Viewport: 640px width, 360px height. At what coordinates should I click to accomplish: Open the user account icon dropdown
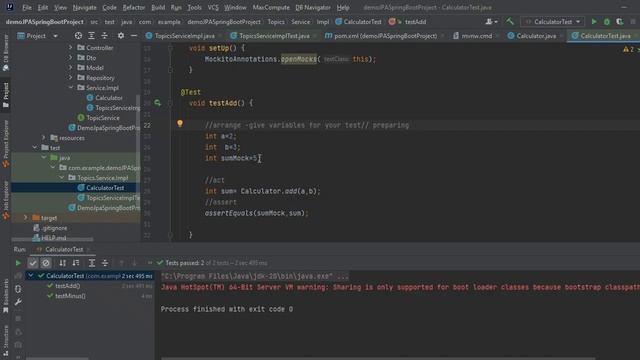[x=491, y=22]
